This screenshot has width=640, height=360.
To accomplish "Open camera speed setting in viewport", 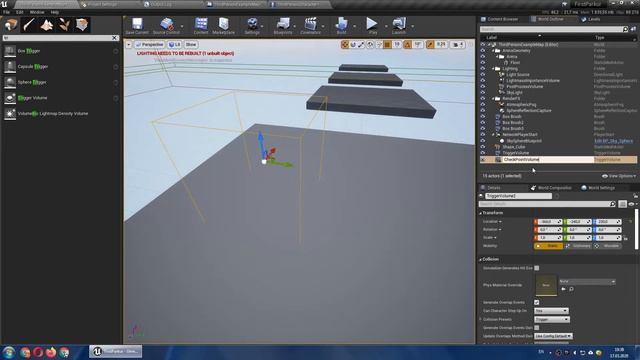I will pos(459,44).
